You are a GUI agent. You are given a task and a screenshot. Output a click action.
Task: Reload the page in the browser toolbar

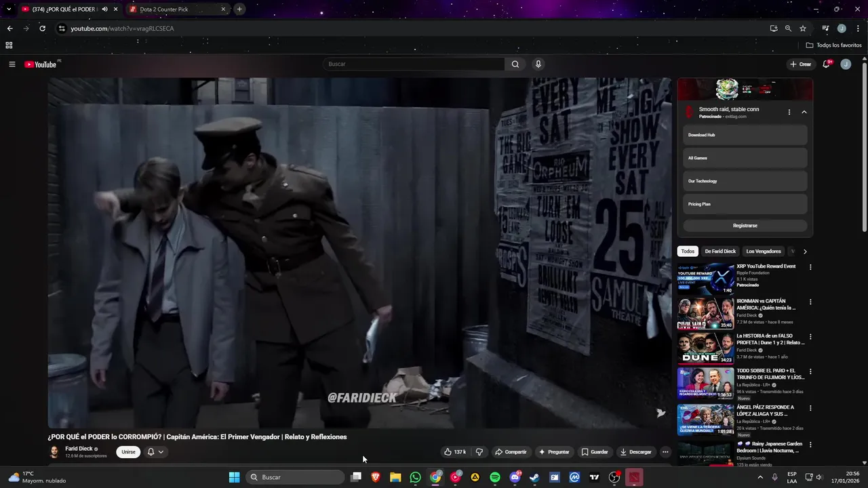[42, 28]
